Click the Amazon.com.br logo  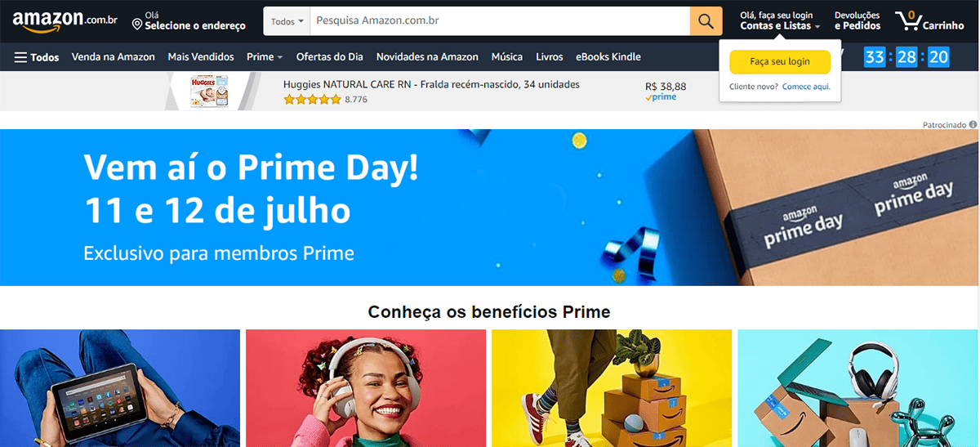tap(65, 20)
